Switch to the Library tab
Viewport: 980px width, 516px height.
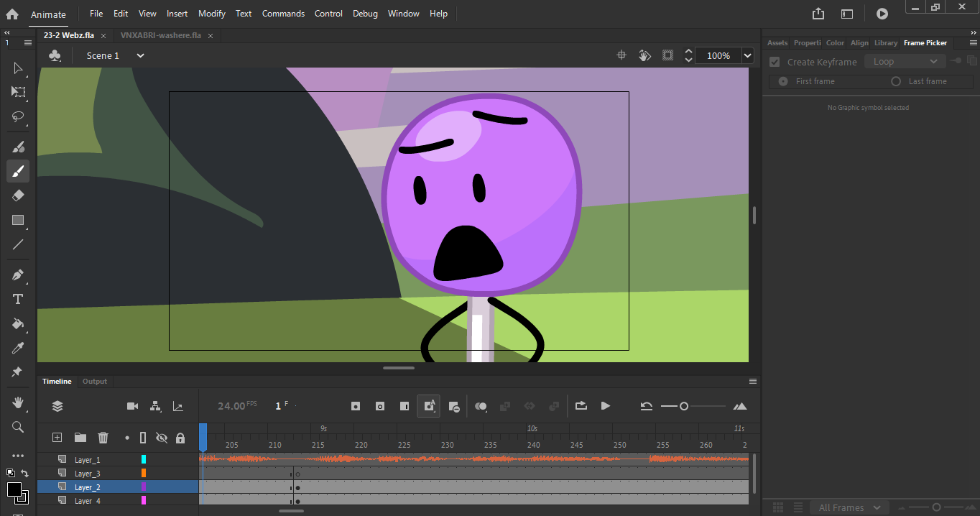pyautogui.click(x=885, y=43)
